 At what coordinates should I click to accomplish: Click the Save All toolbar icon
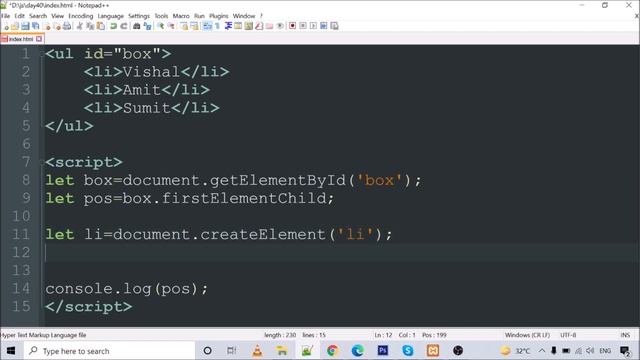35,26
